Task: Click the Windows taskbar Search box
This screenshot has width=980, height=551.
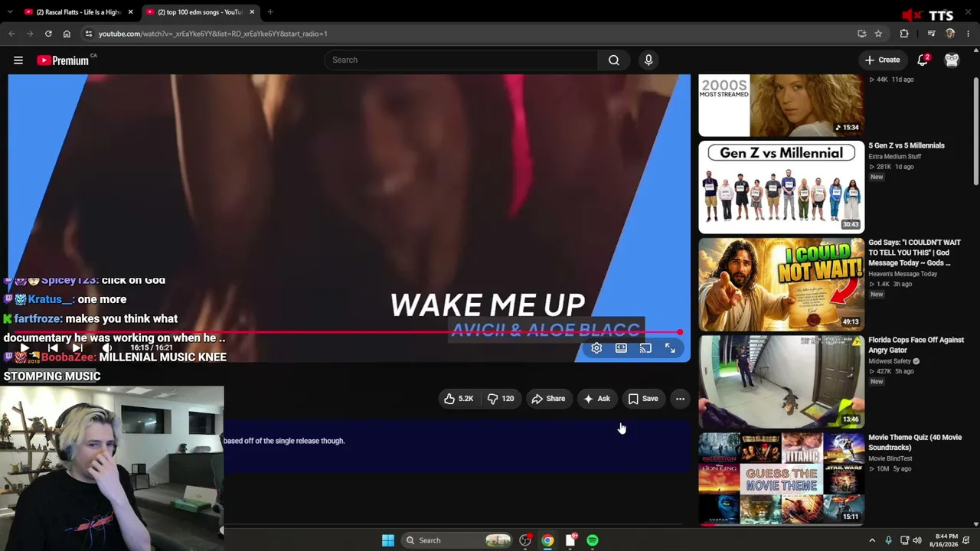Action: pos(459,540)
